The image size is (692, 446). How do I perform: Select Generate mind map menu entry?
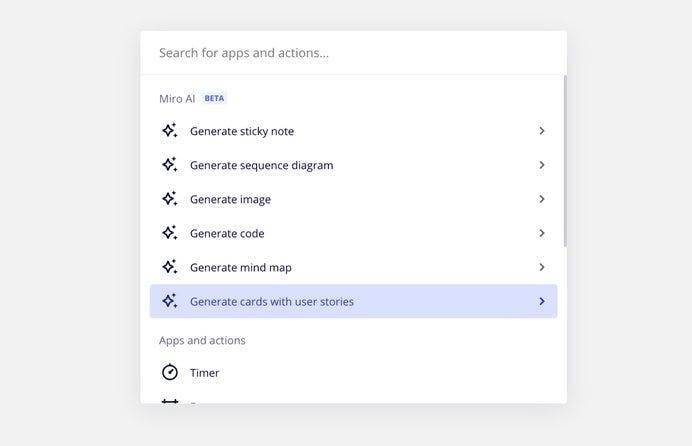click(353, 267)
